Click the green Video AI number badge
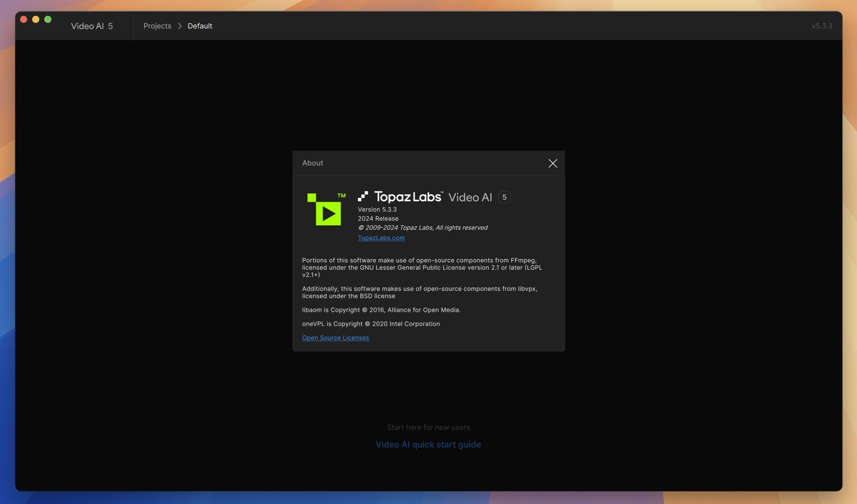857x504 pixels. [503, 197]
